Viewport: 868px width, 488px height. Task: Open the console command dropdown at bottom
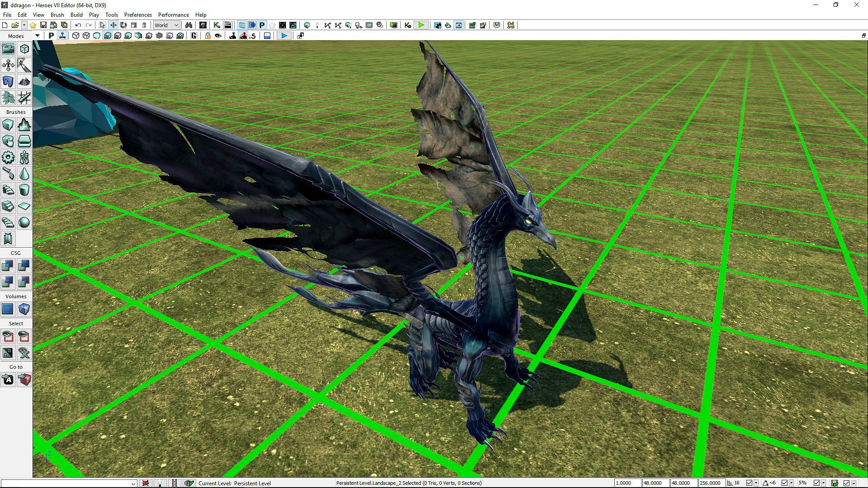pos(133,483)
